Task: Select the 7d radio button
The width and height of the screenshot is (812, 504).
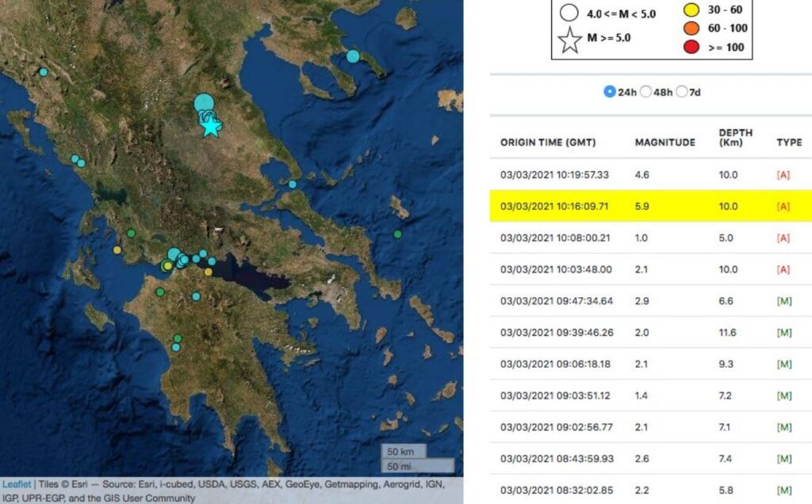Action: pos(681,92)
